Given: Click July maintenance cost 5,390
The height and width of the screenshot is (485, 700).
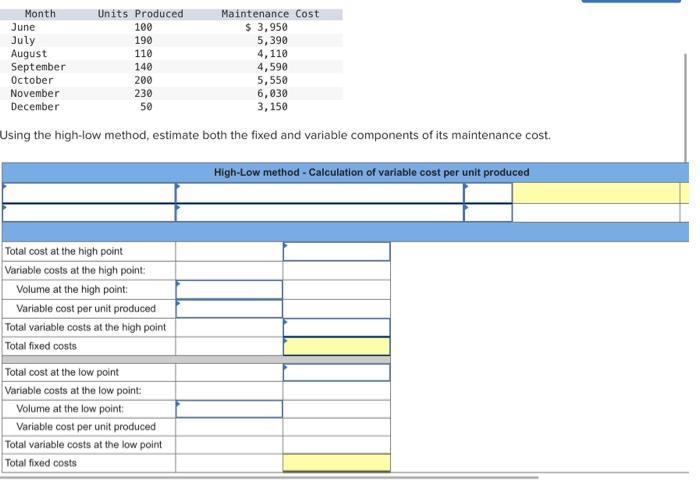Looking at the screenshot, I should tap(272, 41).
